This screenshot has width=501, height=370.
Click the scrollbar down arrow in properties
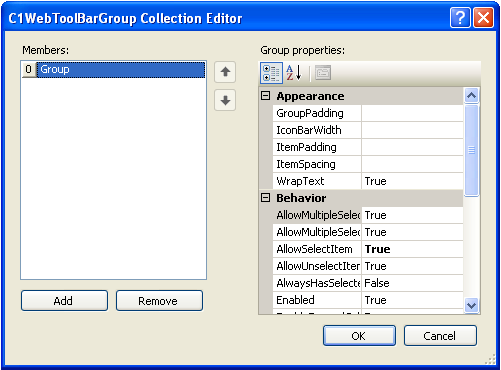click(x=471, y=305)
